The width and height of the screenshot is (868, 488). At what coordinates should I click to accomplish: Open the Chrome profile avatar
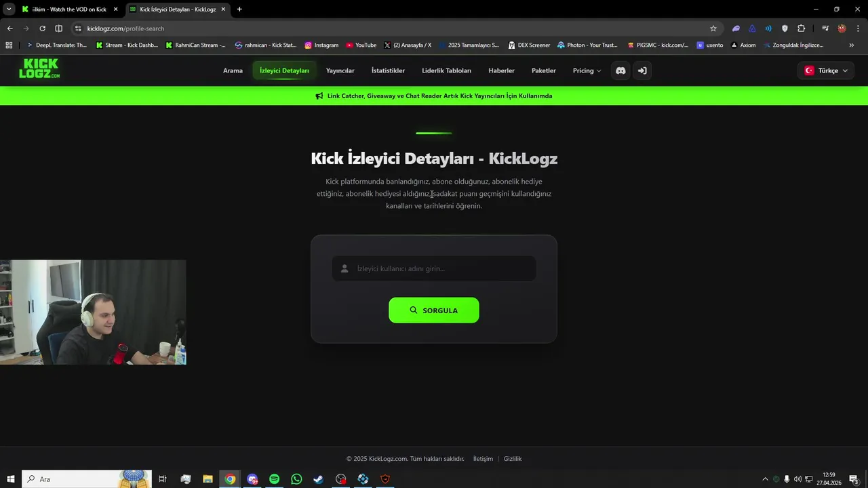[x=842, y=28]
